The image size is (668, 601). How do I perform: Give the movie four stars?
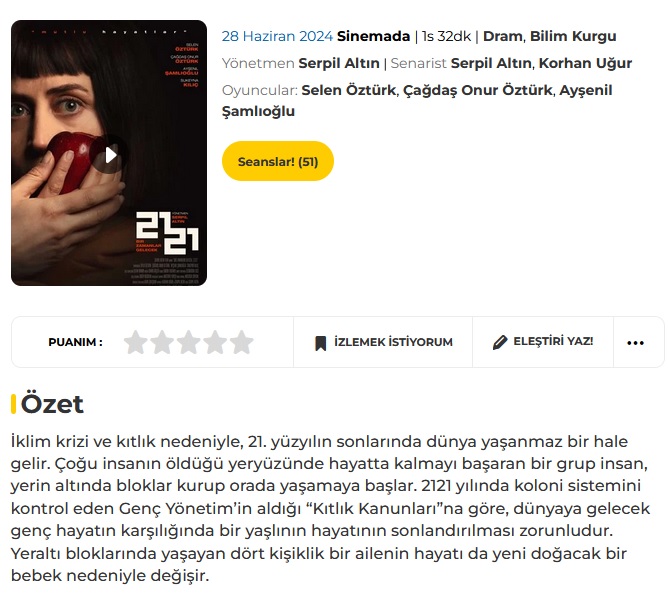coord(215,342)
